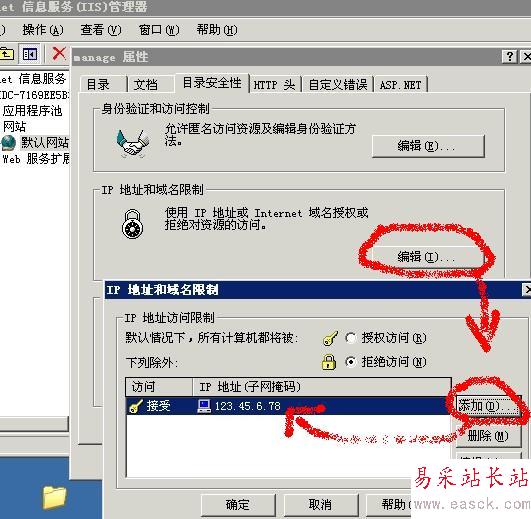Click the computer icon beside 123.45.6.78

pyautogui.click(x=204, y=406)
